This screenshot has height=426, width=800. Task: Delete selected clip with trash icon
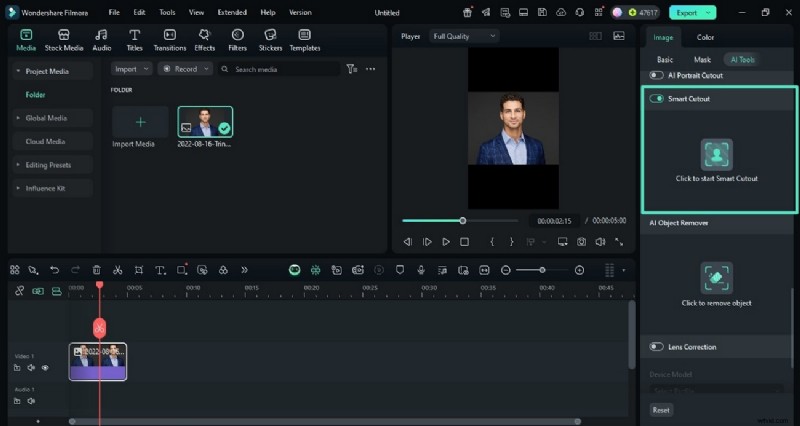click(x=96, y=270)
